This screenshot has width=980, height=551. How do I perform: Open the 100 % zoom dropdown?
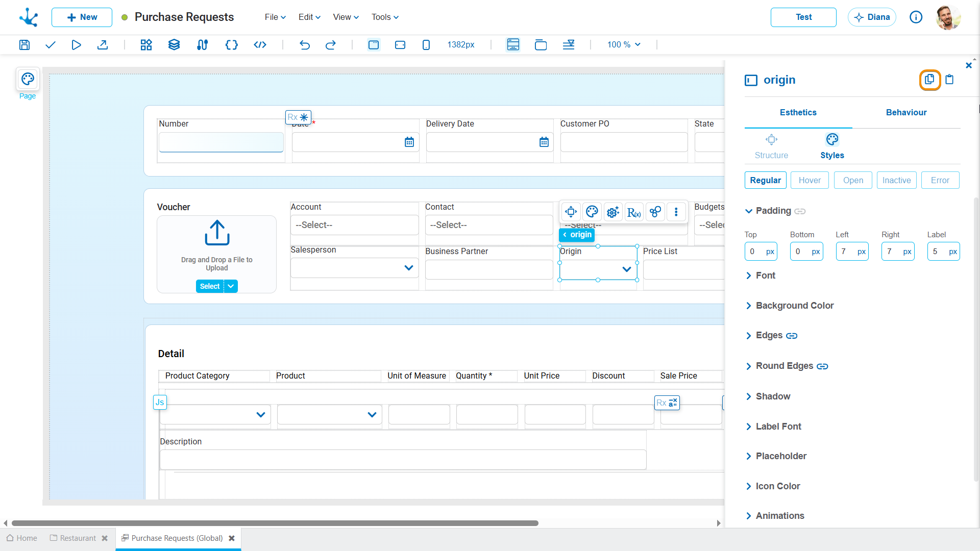point(624,45)
